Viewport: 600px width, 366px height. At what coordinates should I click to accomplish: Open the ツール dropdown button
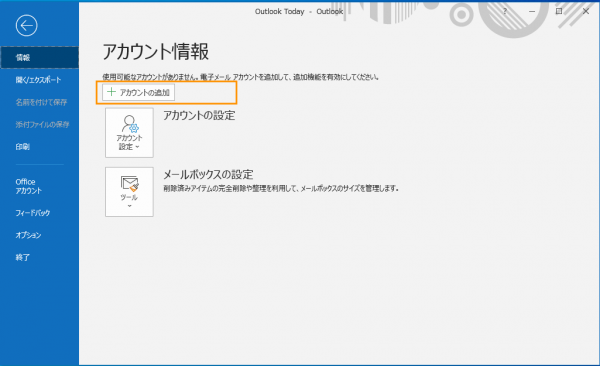(x=129, y=192)
